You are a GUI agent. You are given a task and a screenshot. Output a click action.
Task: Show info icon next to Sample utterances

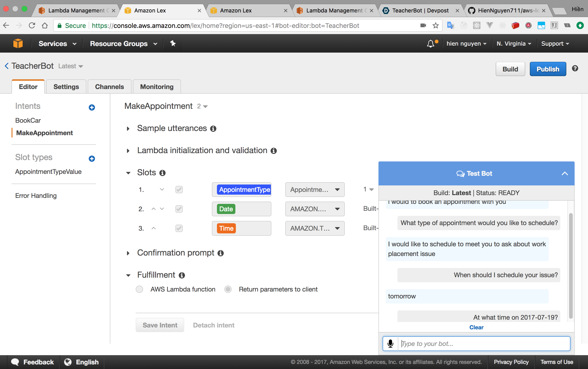[x=213, y=129]
